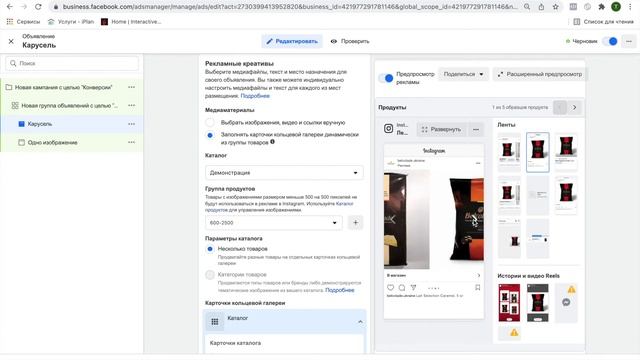Image resolution: width=640 pixels, height=360 pixels.
Task: Open the Сервисы apps grid bookmark
Action: (x=23, y=22)
